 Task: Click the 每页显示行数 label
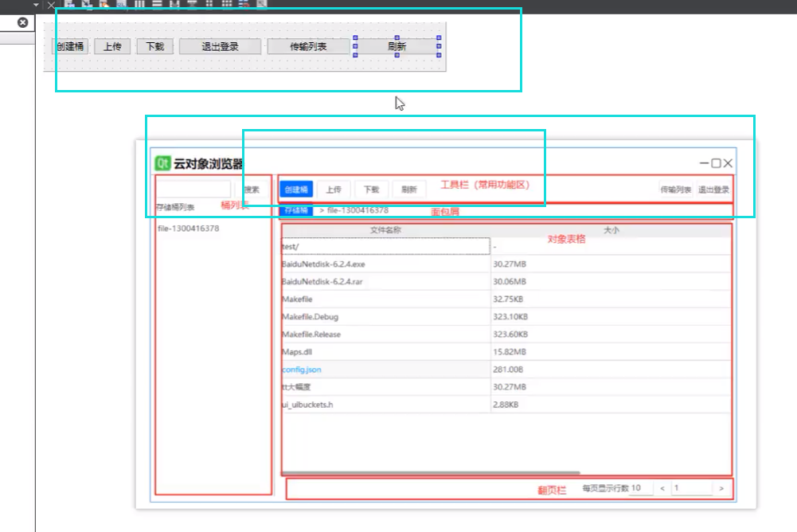(x=605, y=488)
